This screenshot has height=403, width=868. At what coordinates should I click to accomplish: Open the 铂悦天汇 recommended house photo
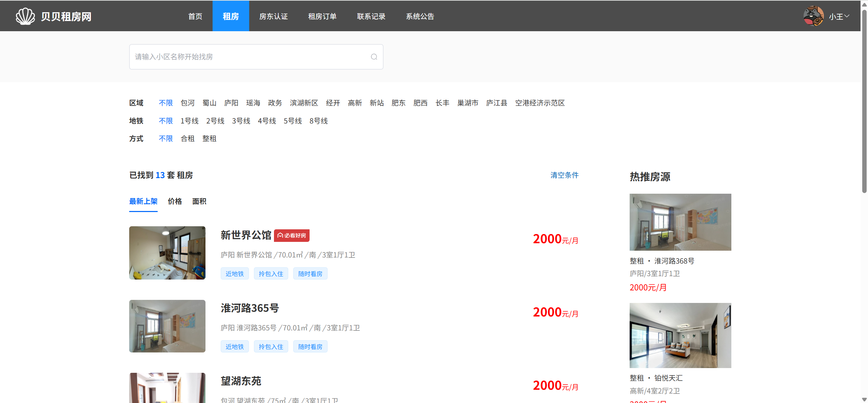coord(680,335)
